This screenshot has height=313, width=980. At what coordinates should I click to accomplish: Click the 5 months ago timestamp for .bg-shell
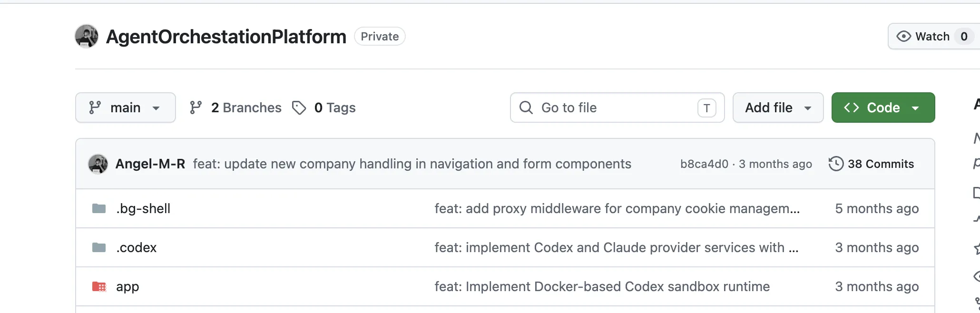pos(877,208)
